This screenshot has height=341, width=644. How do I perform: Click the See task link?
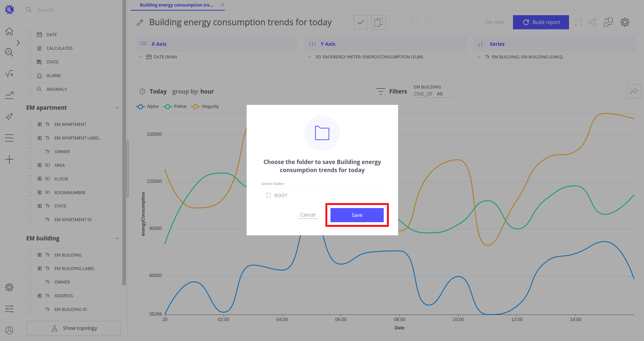pyautogui.click(x=494, y=22)
